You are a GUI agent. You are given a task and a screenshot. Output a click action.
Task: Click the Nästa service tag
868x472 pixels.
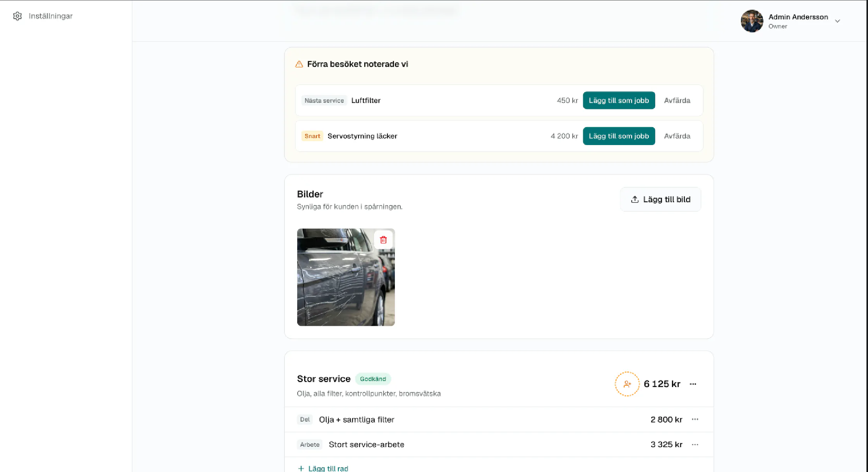[324, 100]
